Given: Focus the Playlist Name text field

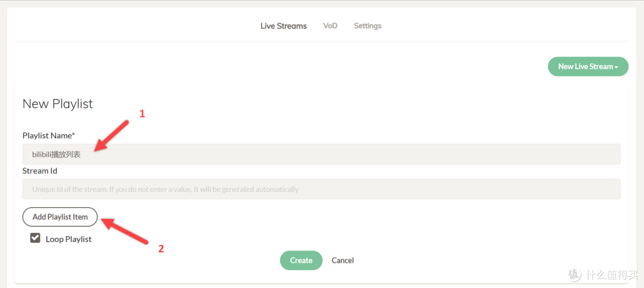Looking at the screenshot, I should click(x=321, y=154).
